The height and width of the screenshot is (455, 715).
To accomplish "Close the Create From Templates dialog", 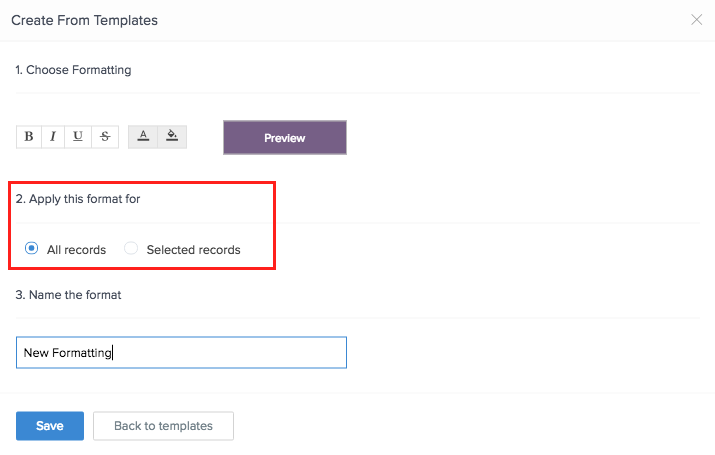I will click(697, 20).
